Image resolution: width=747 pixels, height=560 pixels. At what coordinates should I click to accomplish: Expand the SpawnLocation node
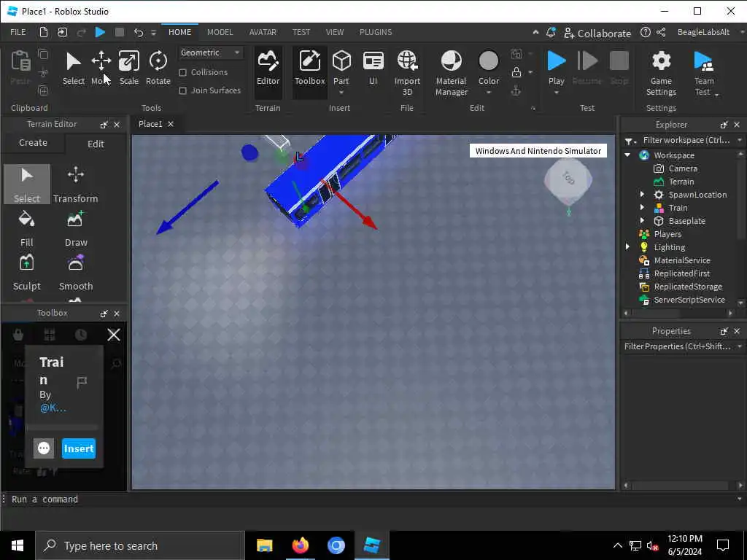(x=642, y=194)
